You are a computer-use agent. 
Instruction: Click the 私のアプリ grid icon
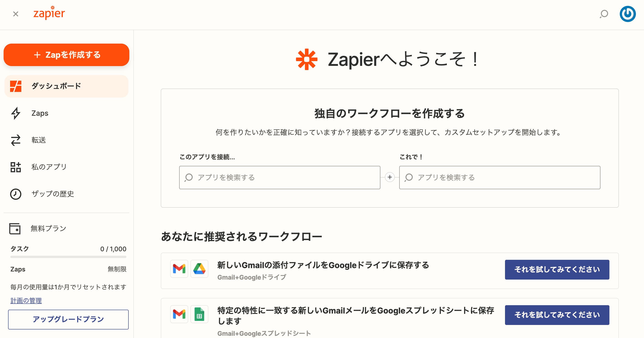point(15,167)
